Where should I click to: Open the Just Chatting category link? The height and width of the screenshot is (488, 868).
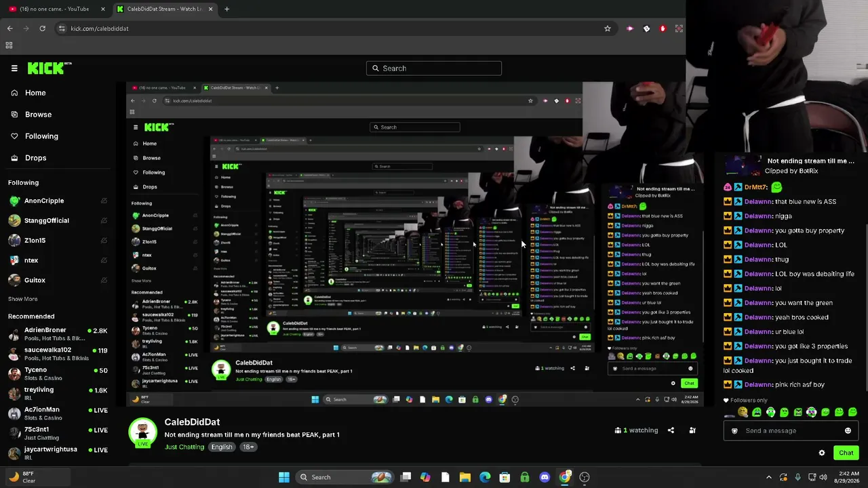point(184,447)
